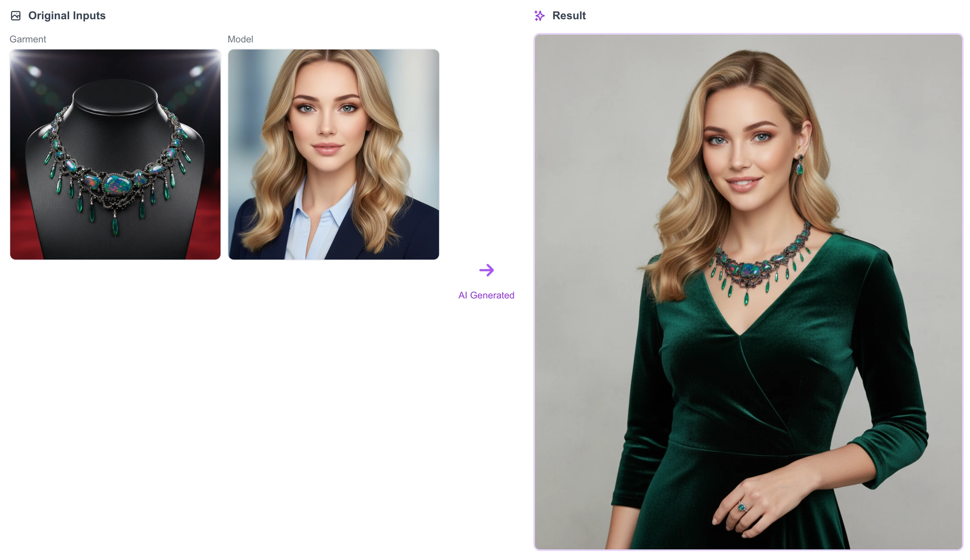The image size is (970, 560).
Task: Click the AI Generated caption
Action: [486, 295]
